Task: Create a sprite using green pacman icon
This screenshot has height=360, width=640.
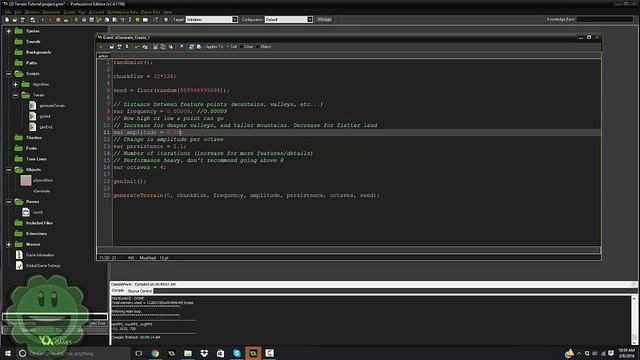Action: click(76, 20)
